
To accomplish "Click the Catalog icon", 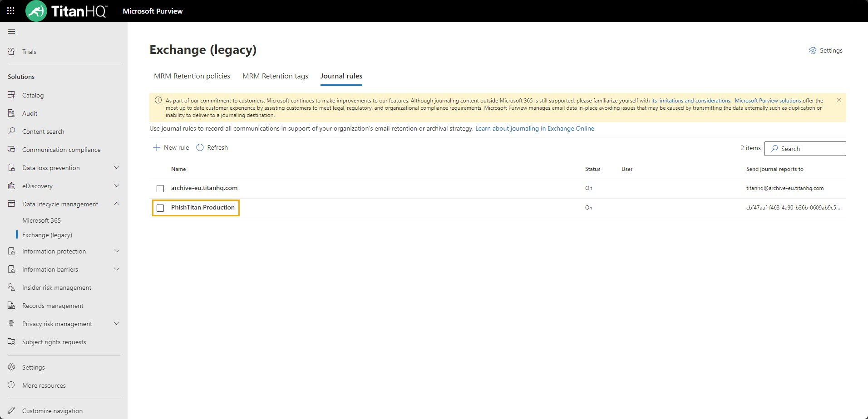I will [12, 95].
